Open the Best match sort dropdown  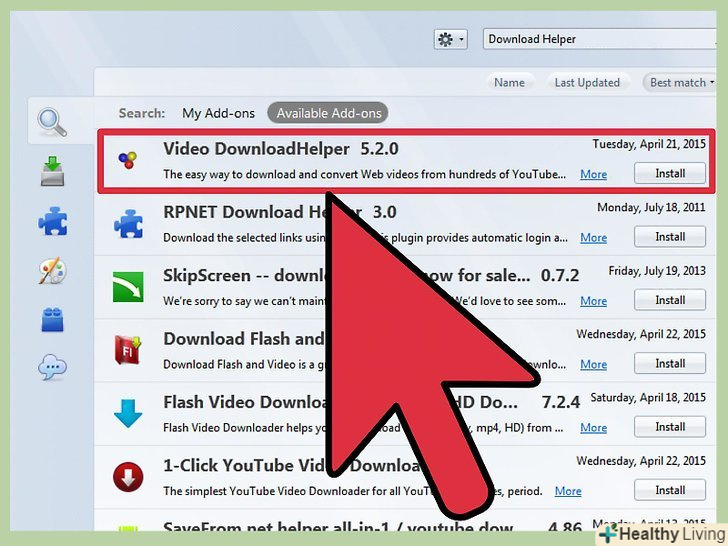[x=681, y=83]
